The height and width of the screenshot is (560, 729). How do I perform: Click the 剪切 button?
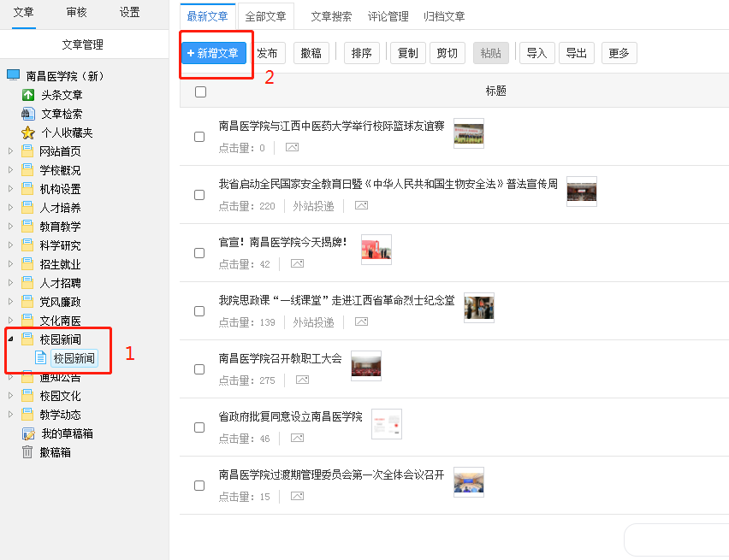click(x=447, y=53)
